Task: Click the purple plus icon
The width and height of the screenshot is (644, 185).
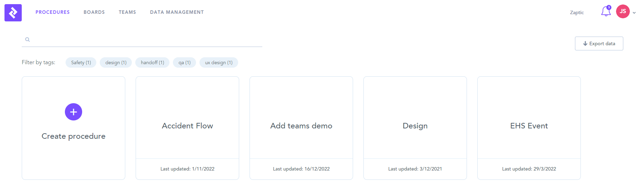Action: coord(74,112)
